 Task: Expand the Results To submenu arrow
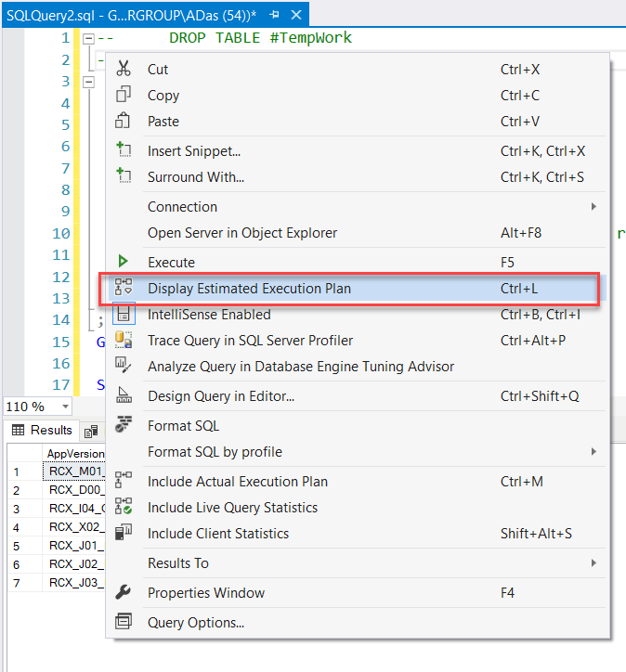(593, 562)
